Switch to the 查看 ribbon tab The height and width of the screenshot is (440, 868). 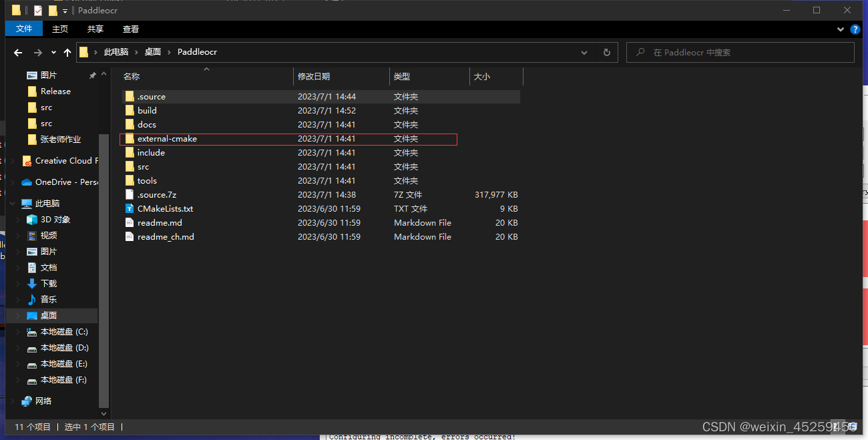pos(130,29)
